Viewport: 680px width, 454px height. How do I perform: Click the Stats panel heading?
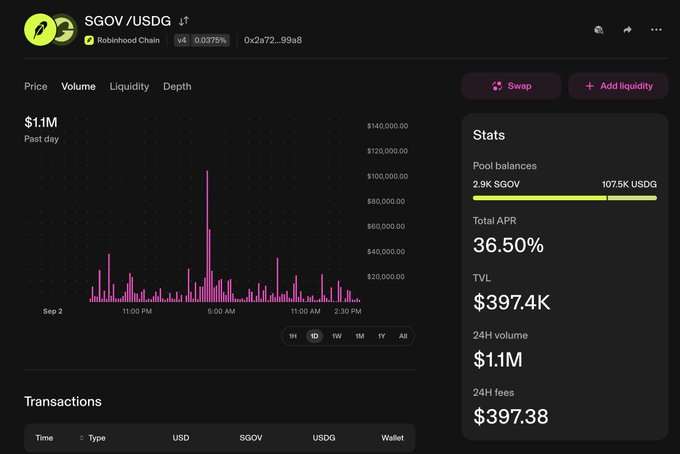click(489, 135)
